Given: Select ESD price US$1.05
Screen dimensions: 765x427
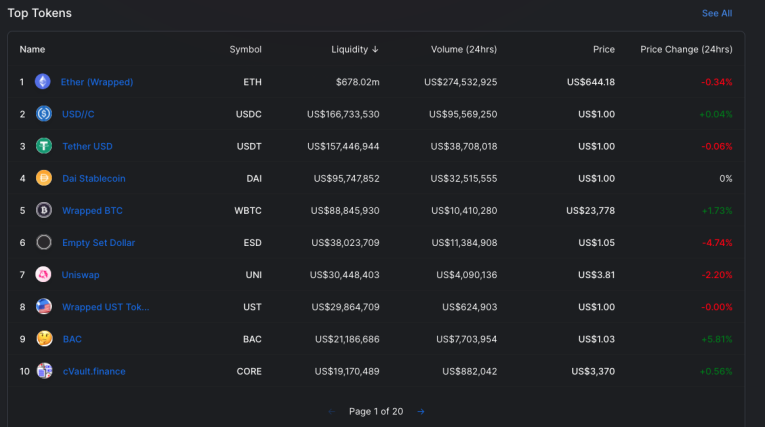Looking at the screenshot, I should click(596, 243).
